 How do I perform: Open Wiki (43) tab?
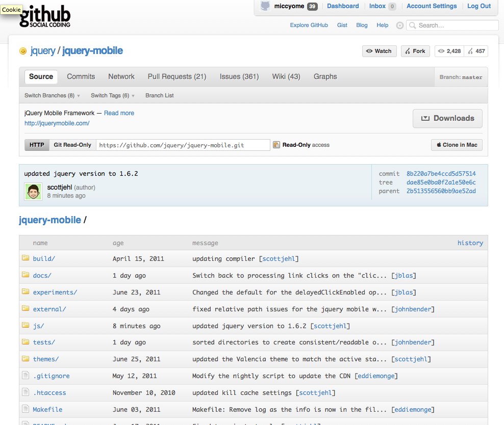click(286, 77)
